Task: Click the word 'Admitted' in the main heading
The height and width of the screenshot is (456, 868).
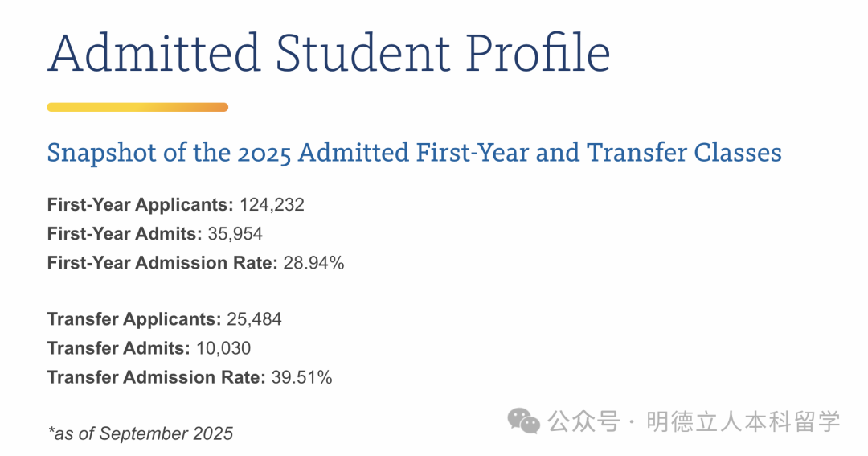Action: point(154,53)
